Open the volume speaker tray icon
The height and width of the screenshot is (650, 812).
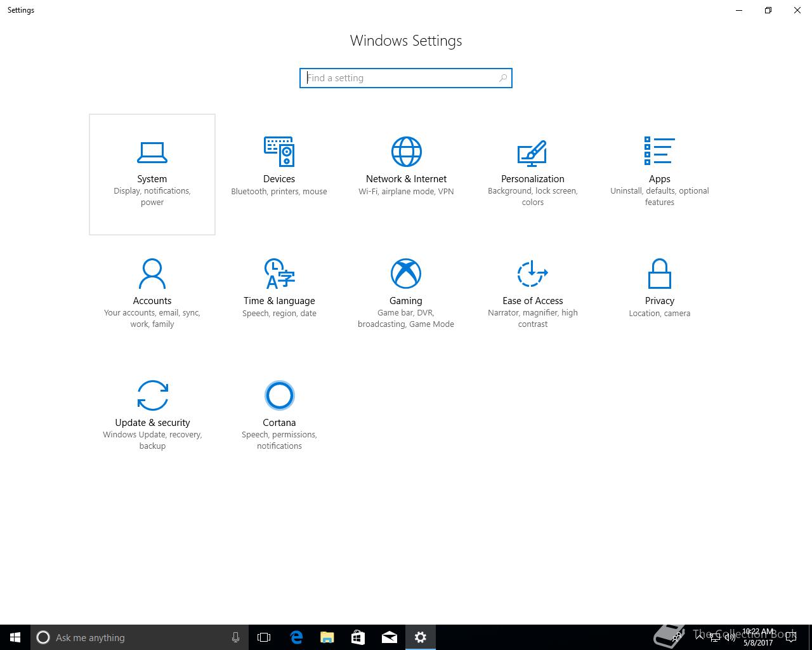pos(730,637)
